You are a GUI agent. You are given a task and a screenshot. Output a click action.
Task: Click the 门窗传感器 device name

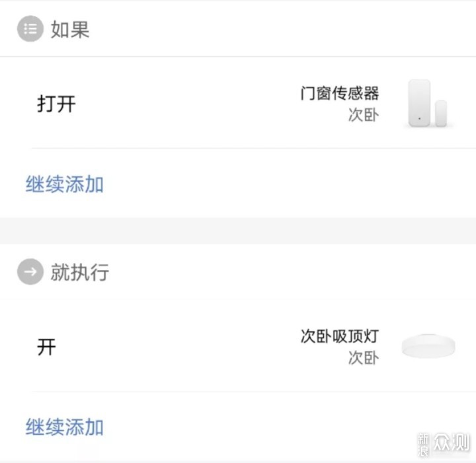point(340,93)
